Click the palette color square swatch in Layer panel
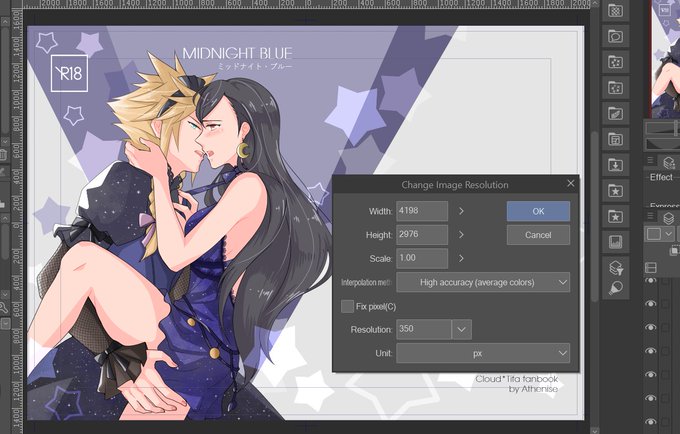Screen dimensions: 680x434 (654, 234)
